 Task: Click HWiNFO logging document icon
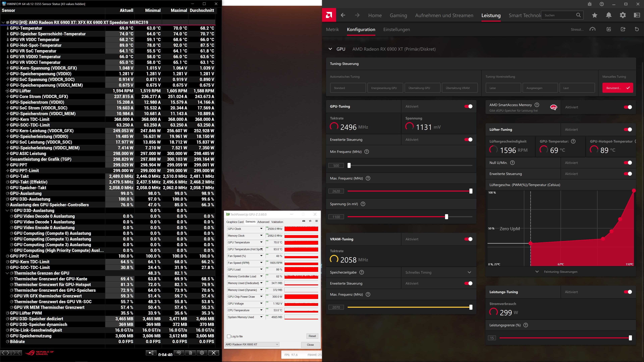coord(191,353)
